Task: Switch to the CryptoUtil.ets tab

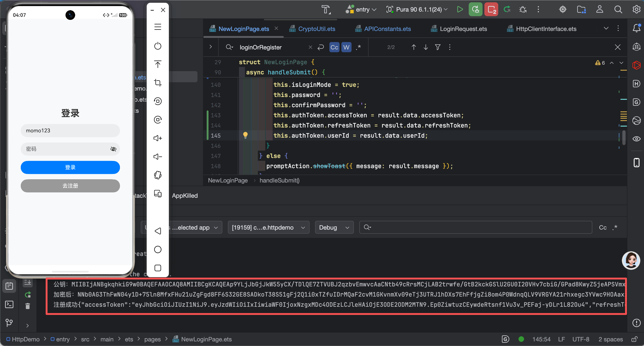Action: (312, 29)
